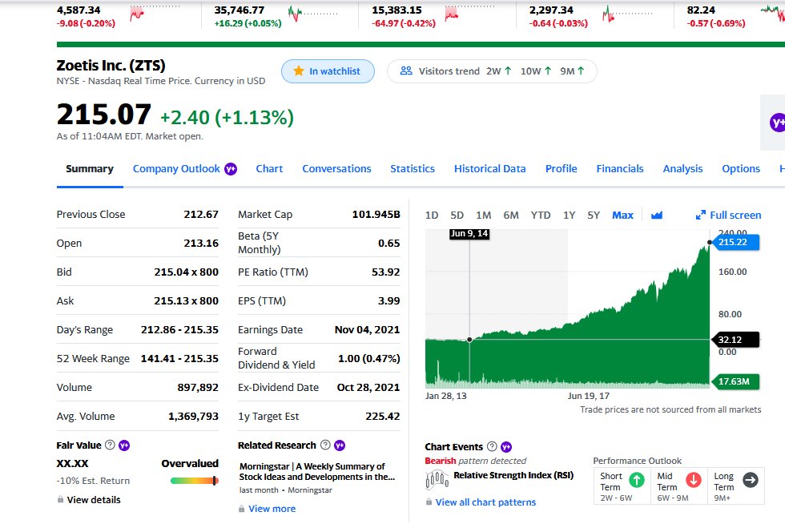This screenshot has width=785, height=532.
Task: Set chart range to 1D
Action: pyautogui.click(x=432, y=216)
